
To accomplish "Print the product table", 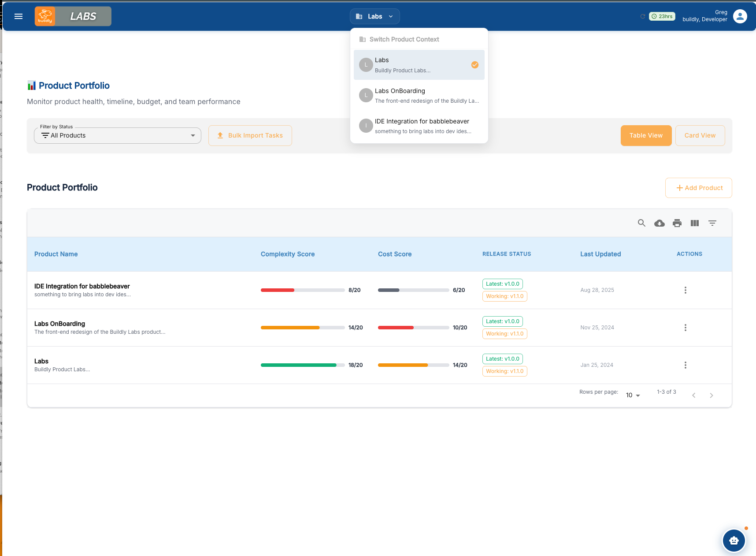I will pos(677,223).
